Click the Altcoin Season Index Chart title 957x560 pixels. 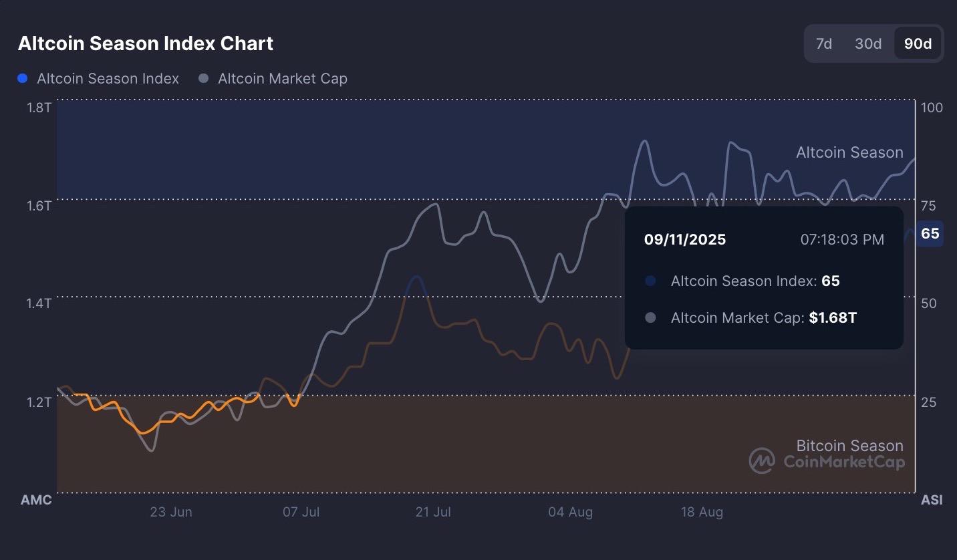pos(146,43)
